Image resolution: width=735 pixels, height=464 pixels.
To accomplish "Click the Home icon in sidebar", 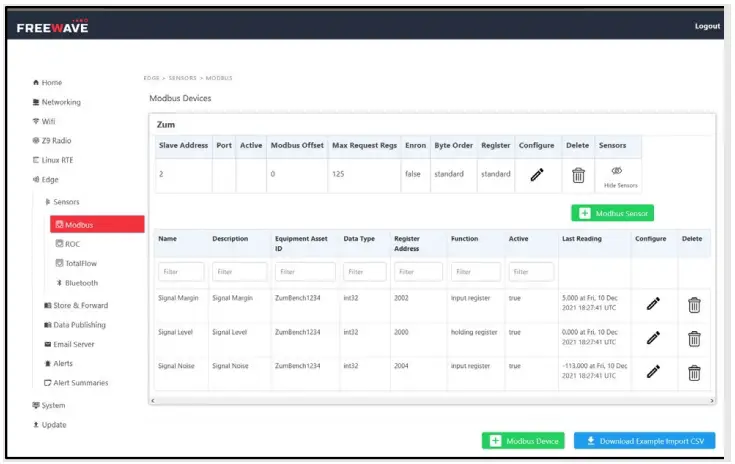I will click(36, 82).
